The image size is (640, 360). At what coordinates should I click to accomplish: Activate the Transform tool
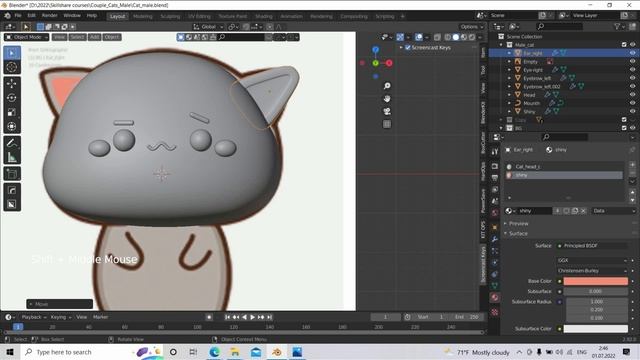(12, 126)
